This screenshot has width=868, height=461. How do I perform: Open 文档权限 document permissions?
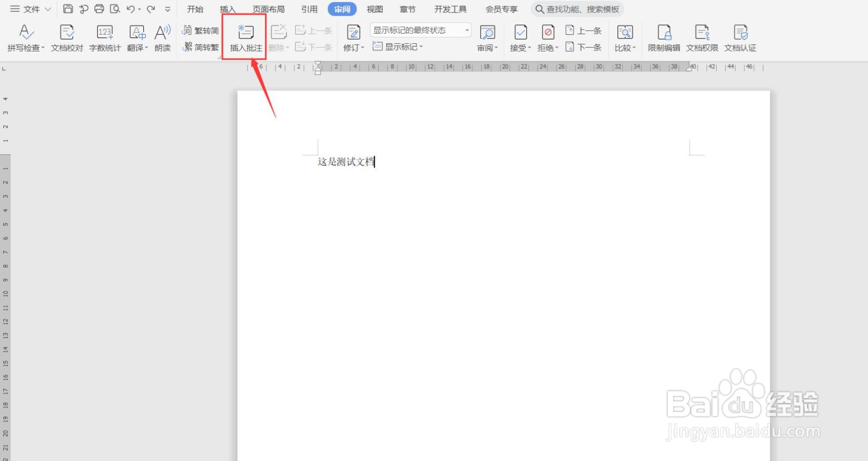(x=702, y=38)
